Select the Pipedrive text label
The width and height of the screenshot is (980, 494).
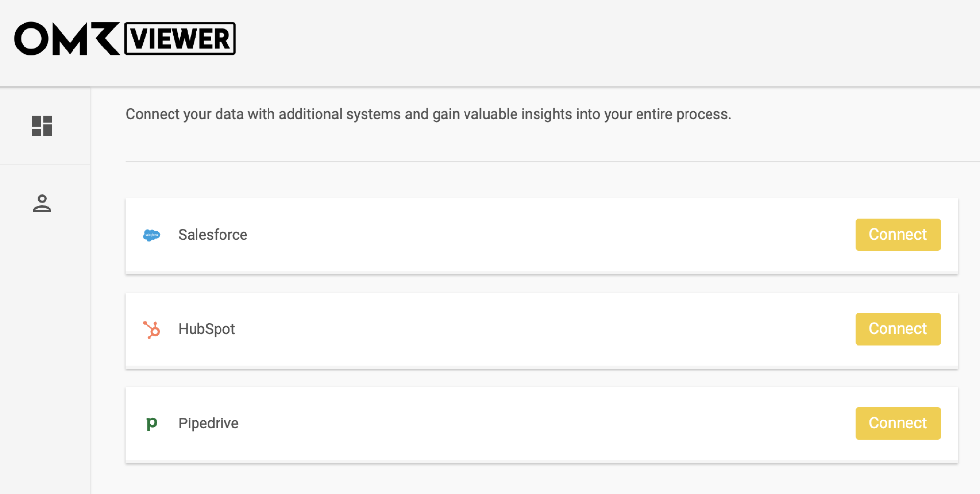(x=208, y=423)
